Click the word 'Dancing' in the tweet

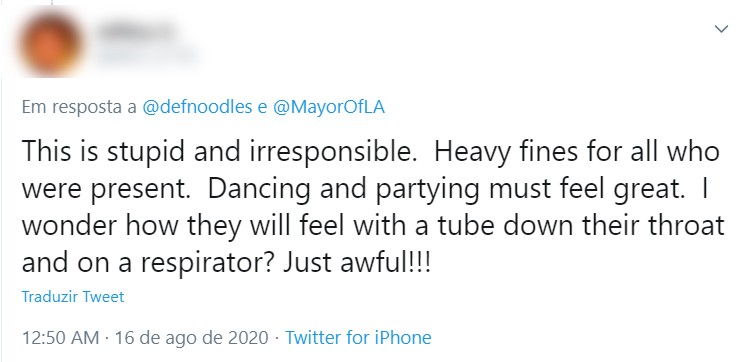[x=259, y=189]
